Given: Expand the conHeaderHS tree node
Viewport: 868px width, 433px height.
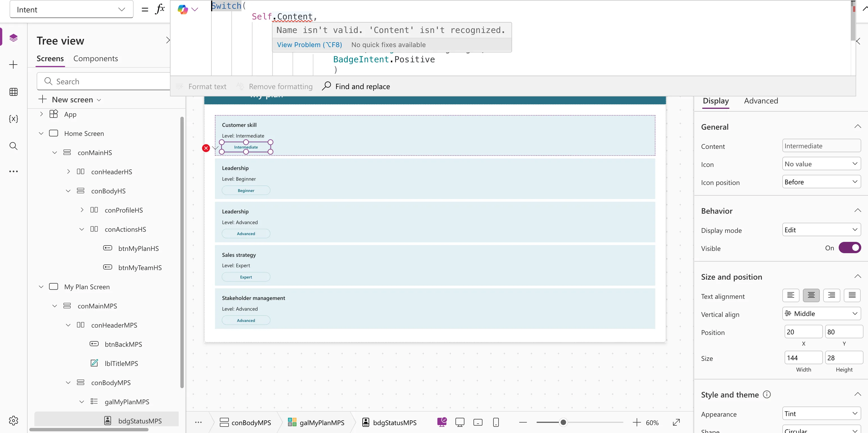Looking at the screenshot, I should tap(68, 171).
